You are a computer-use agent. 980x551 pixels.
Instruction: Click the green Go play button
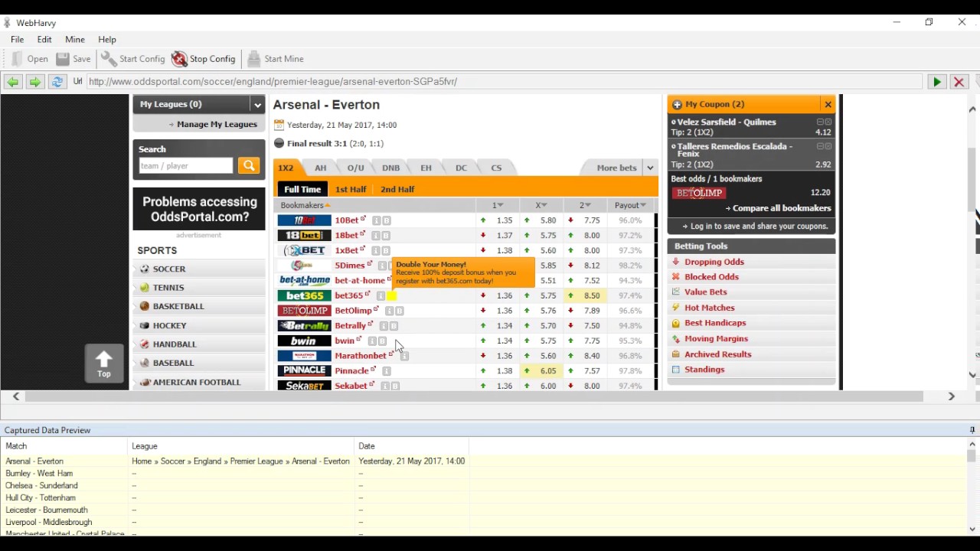(936, 82)
